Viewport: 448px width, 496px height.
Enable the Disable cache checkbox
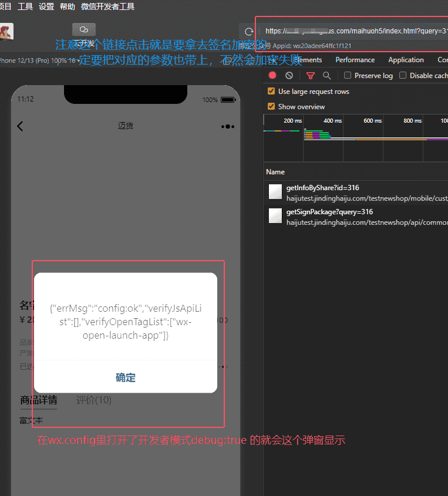(403, 75)
